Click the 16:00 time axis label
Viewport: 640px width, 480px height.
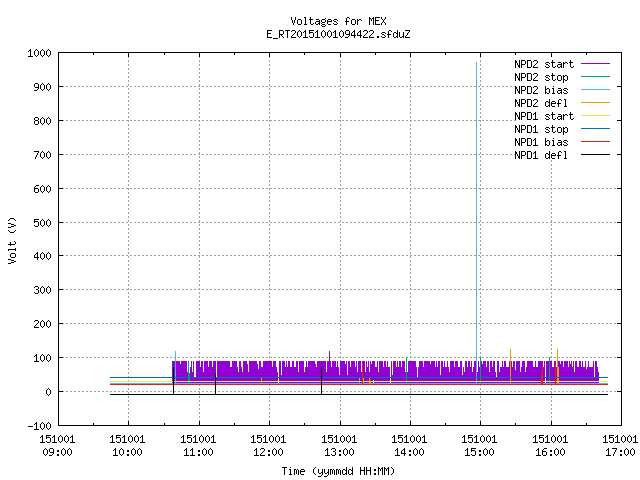click(x=550, y=452)
